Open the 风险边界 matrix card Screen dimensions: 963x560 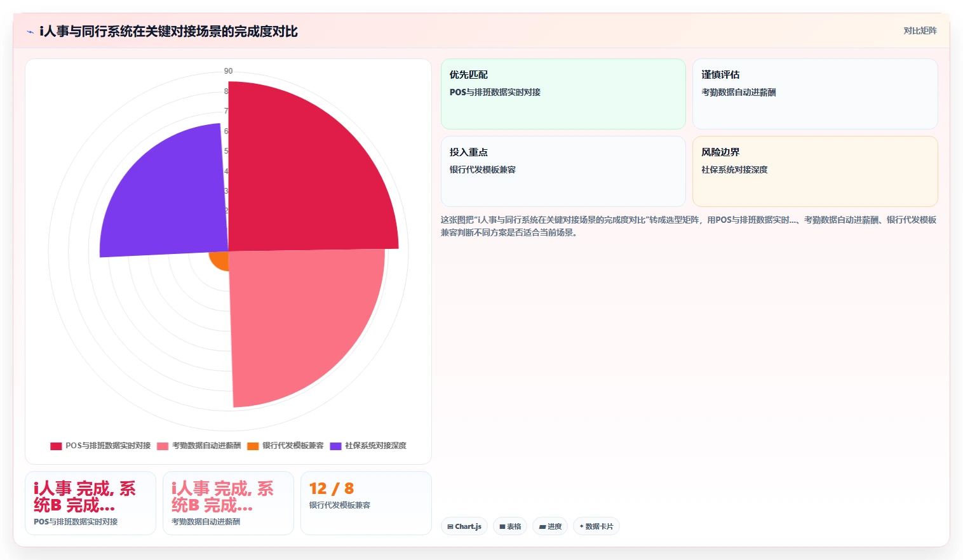[815, 171]
